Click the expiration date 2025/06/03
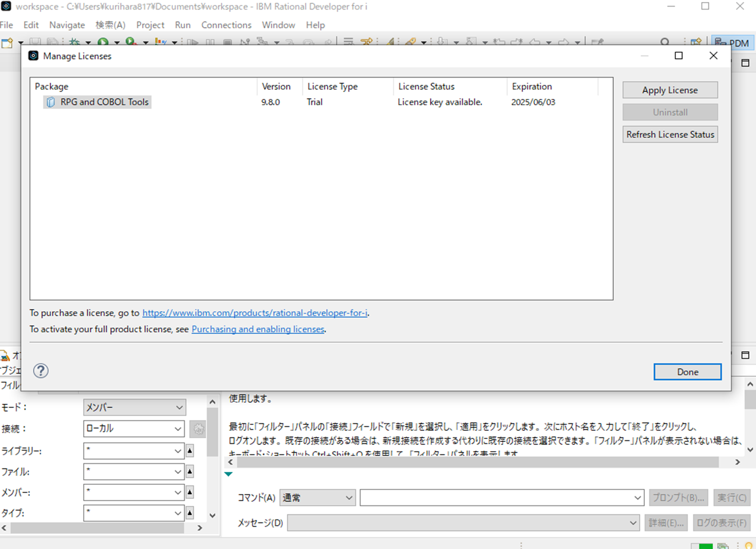 [533, 102]
